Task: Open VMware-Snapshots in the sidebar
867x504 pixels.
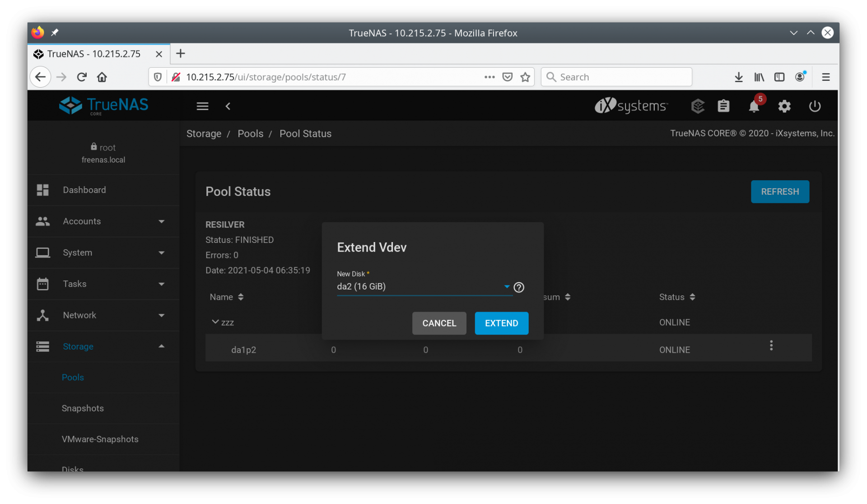Action: (x=100, y=439)
